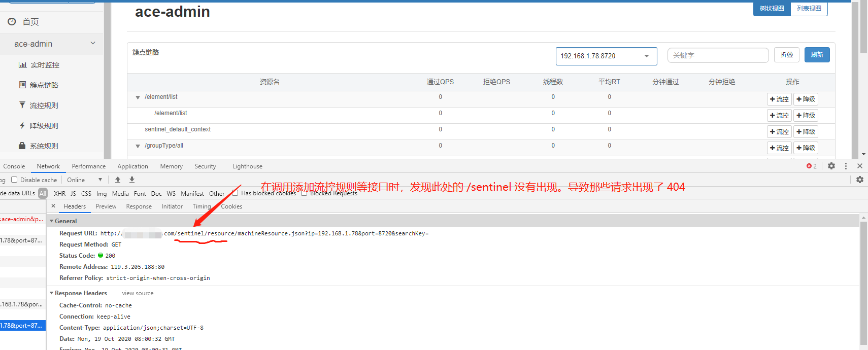The image size is (868, 350).
Task: Click the Import HAR upload arrow icon
Action: pyautogui.click(x=118, y=180)
